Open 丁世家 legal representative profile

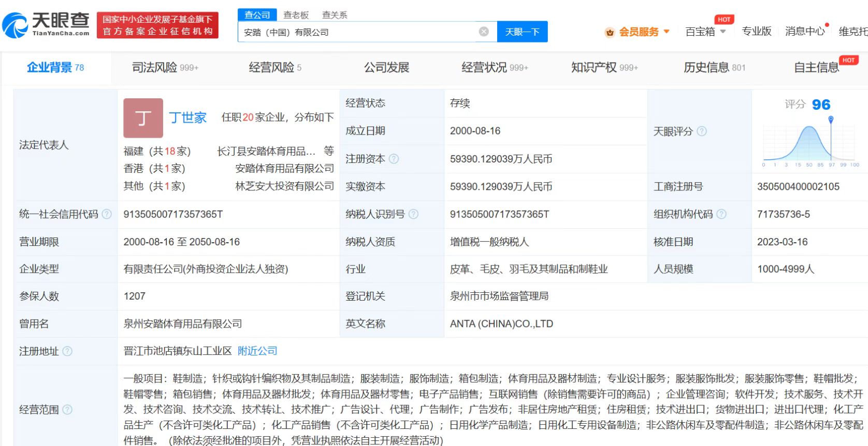[187, 117]
